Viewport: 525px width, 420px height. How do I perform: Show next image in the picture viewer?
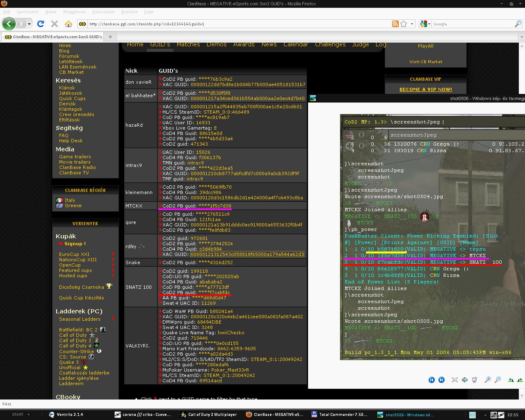point(441,380)
